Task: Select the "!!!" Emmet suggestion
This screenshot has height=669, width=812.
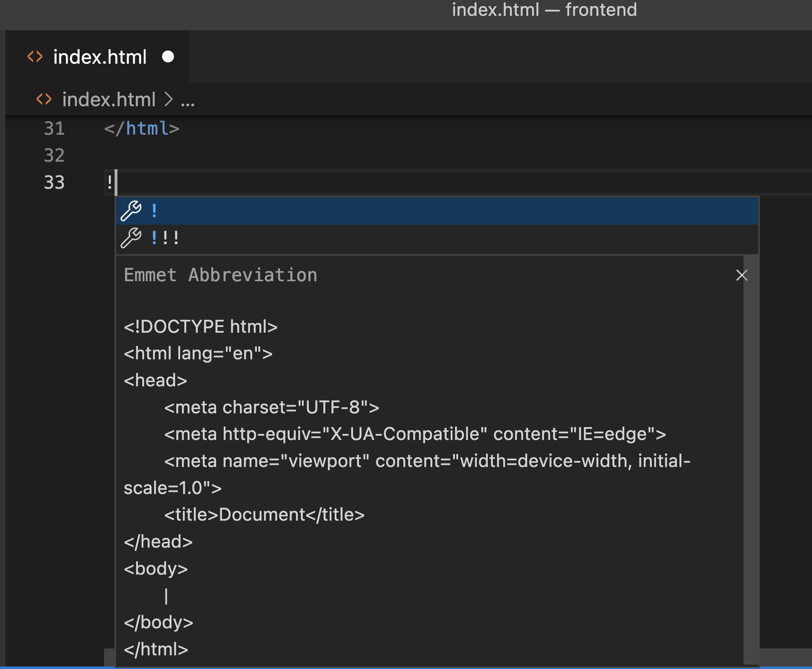Action: pyautogui.click(x=165, y=238)
